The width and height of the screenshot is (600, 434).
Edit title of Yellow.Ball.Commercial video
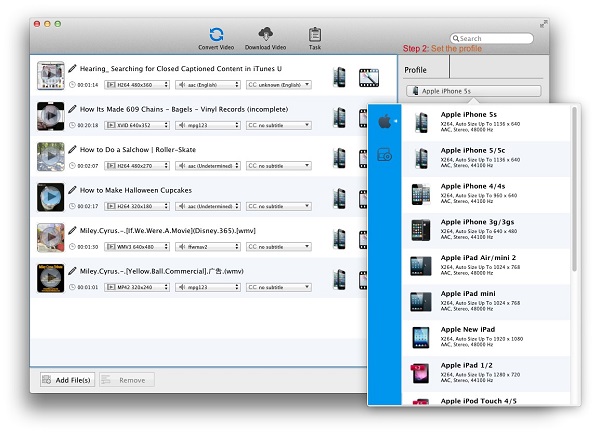click(x=72, y=271)
